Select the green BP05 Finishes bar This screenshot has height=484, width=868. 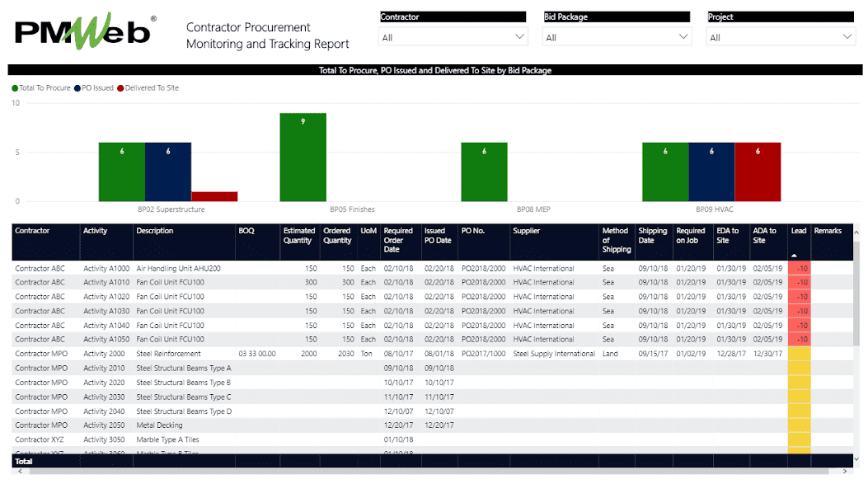pos(303,157)
